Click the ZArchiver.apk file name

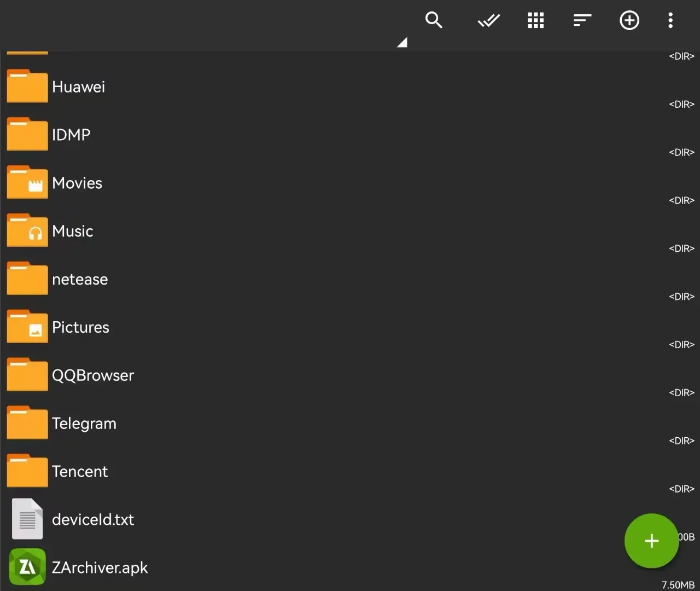pyautogui.click(x=100, y=568)
